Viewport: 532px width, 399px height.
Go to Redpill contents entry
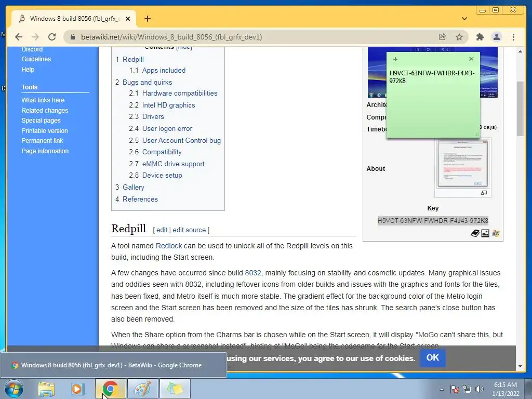(133, 59)
